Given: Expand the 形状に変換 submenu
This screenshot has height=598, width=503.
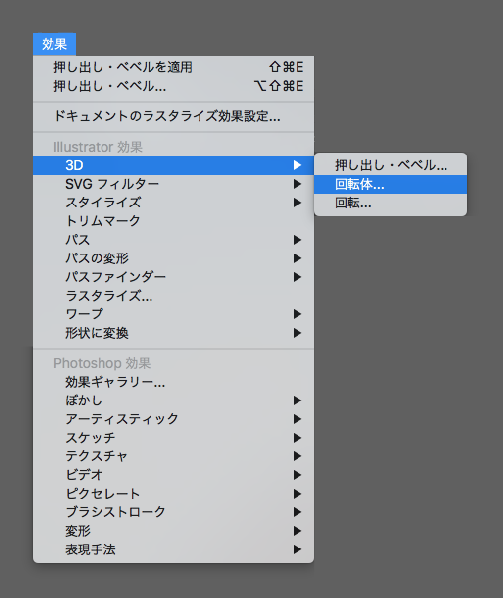Looking at the screenshot, I should tap(174, 333).
